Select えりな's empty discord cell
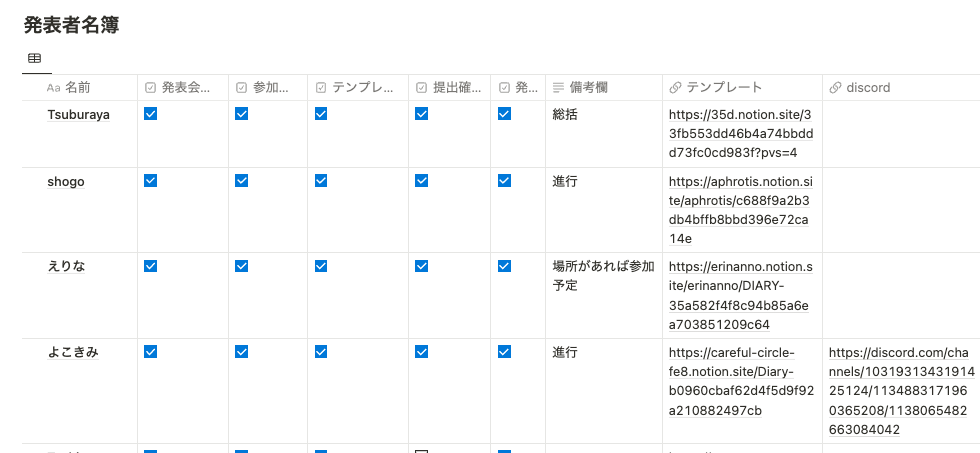 (x=901, y=296)
